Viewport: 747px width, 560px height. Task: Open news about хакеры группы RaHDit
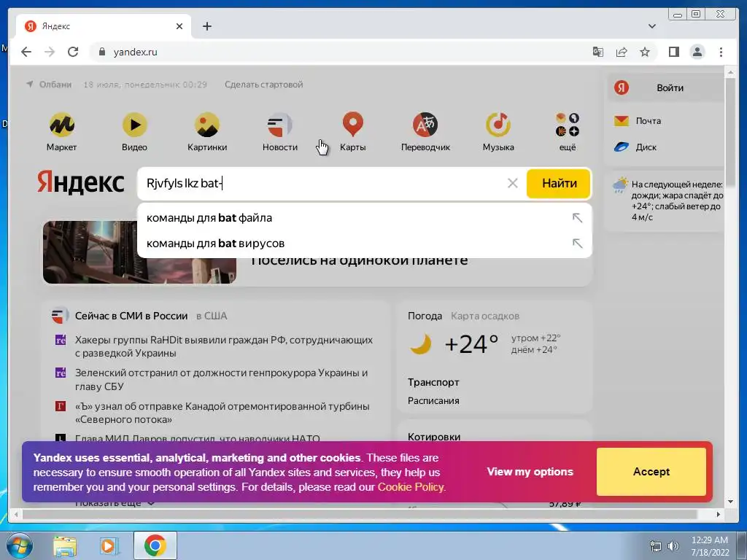pos(224,346)
